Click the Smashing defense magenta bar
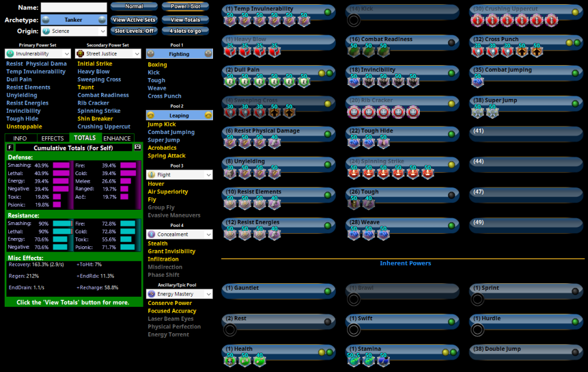 (x=61, y=166)
